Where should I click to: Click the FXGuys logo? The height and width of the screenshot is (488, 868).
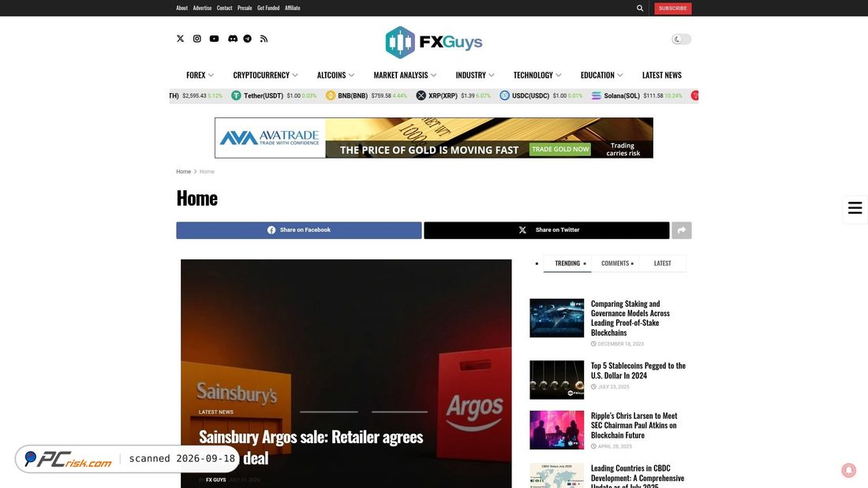pos(434,42)
